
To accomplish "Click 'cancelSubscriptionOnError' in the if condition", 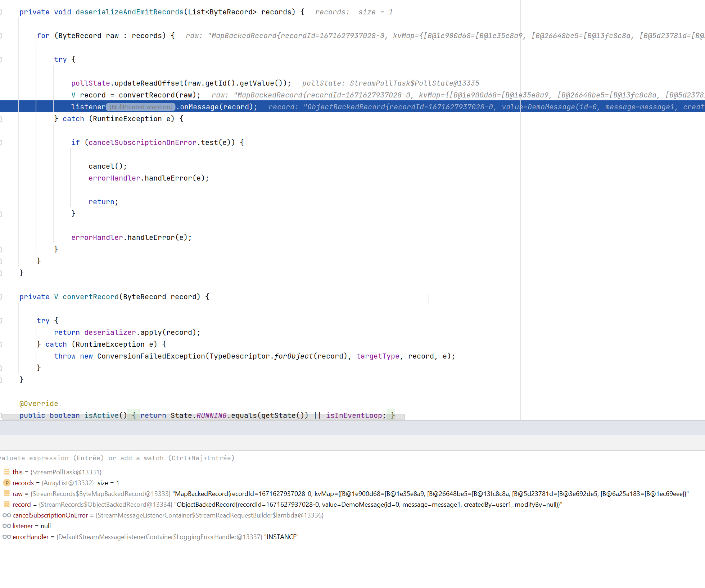I will tap(143, 142).
